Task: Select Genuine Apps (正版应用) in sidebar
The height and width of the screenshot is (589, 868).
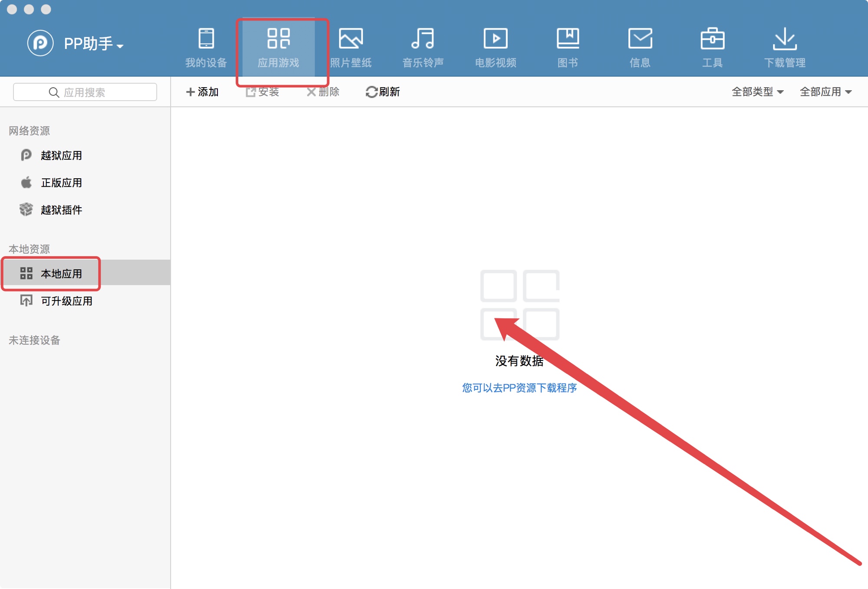Action: tap(61, 183)
